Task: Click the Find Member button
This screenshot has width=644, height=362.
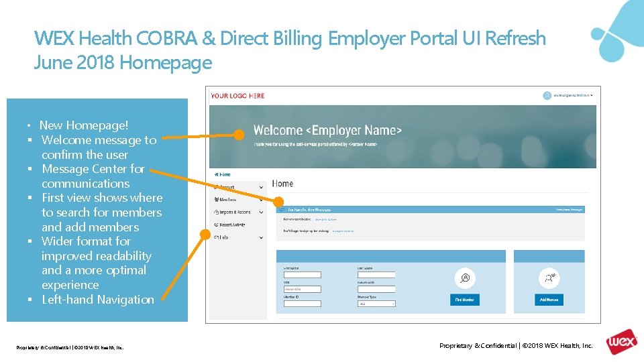Action: pyautogui.click(x=464, y=300)
